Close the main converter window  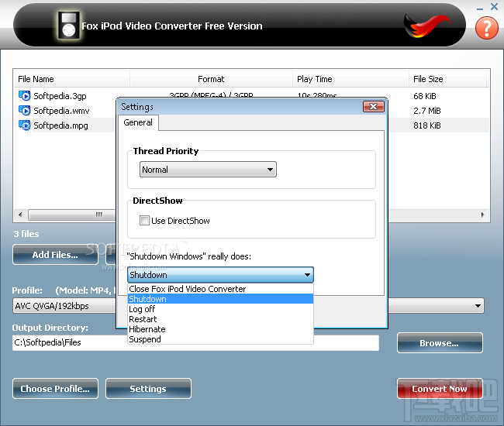pos(495,6)
